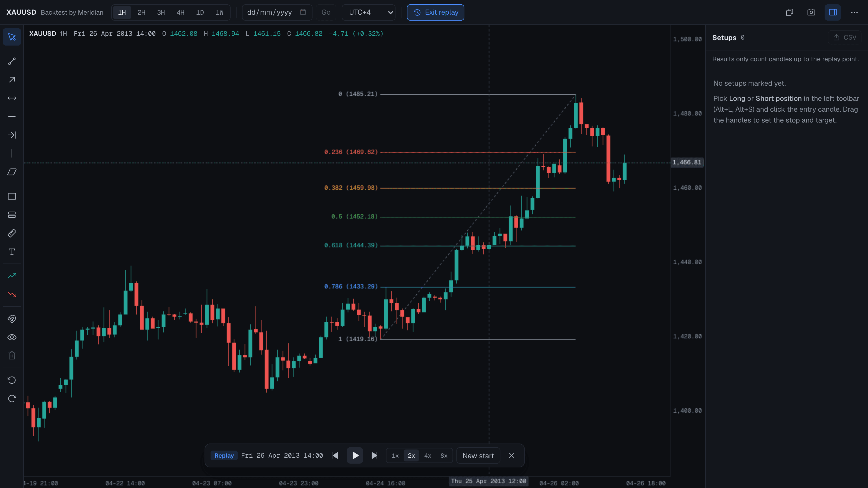
Task: Switch to the 1W timeframe
Action: (x=220, y=12)
